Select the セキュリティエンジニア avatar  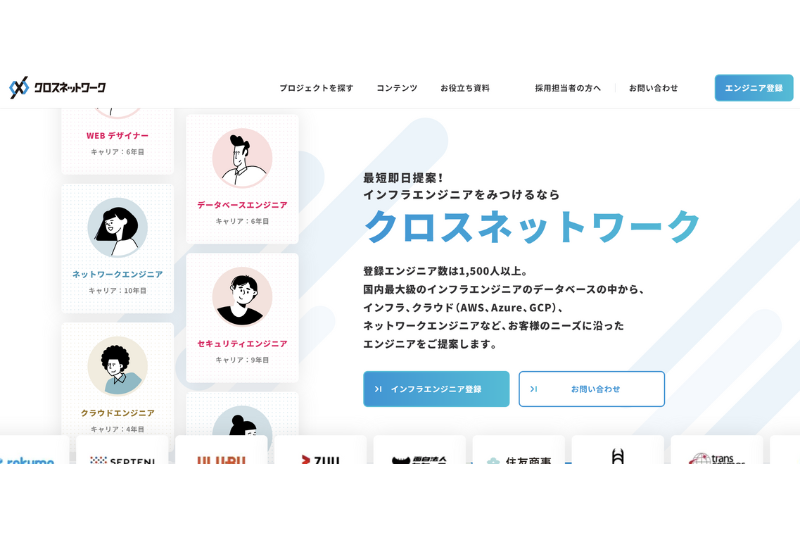click(x=242, y=297)
